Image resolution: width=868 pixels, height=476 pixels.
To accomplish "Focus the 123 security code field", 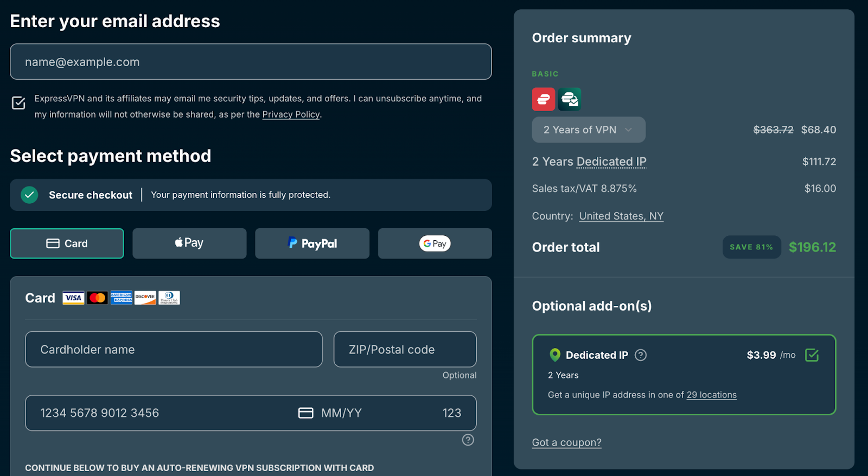I will point(452,413).
